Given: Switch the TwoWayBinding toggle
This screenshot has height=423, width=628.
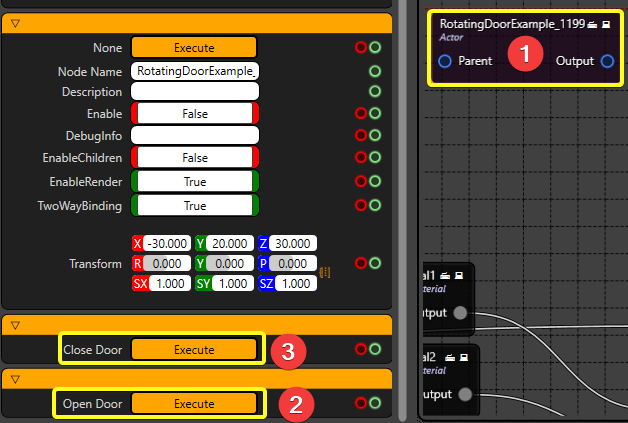Looking at the screenshot, I should coord(194,206).
